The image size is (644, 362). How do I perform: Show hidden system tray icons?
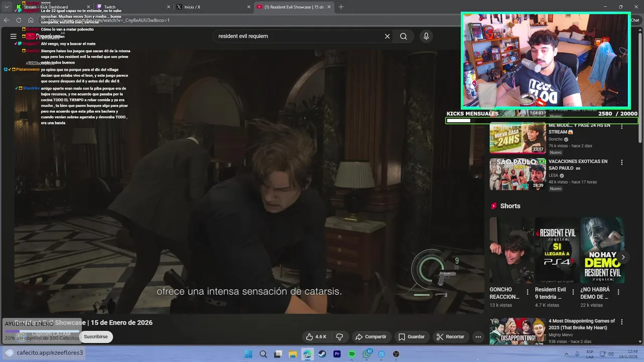coord(567,354)
